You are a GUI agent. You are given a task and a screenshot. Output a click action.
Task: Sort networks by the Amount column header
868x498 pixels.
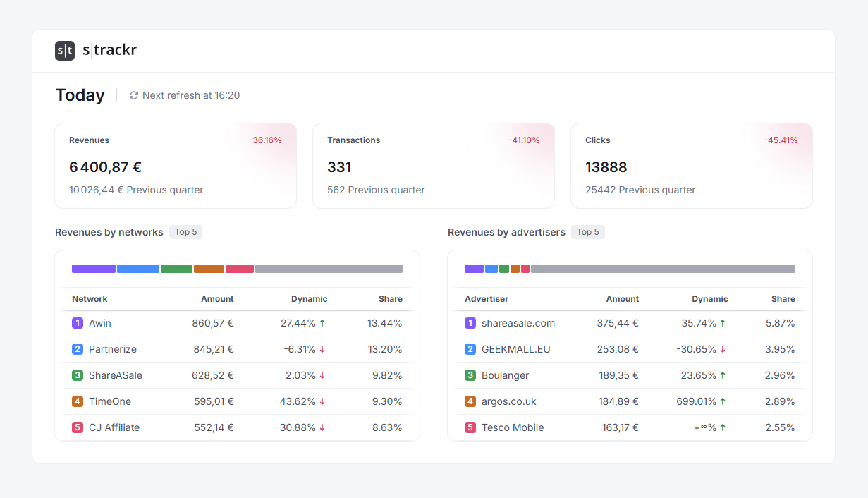pyautogui.click(x=217, y=299)
